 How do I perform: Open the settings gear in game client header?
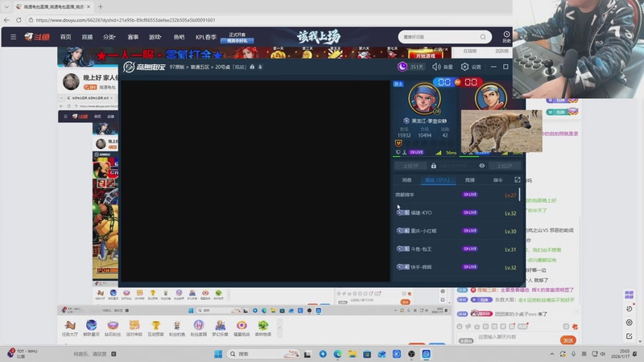tap(471, 67)
